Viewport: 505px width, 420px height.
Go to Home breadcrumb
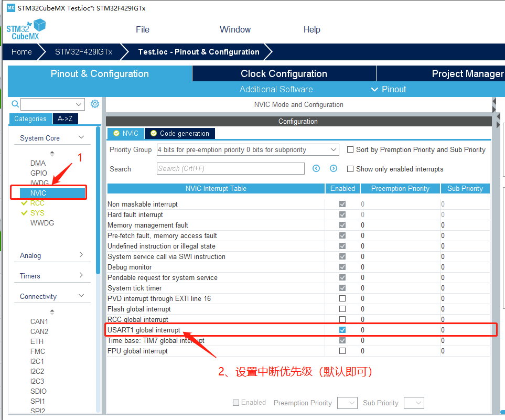click(22, 52)
